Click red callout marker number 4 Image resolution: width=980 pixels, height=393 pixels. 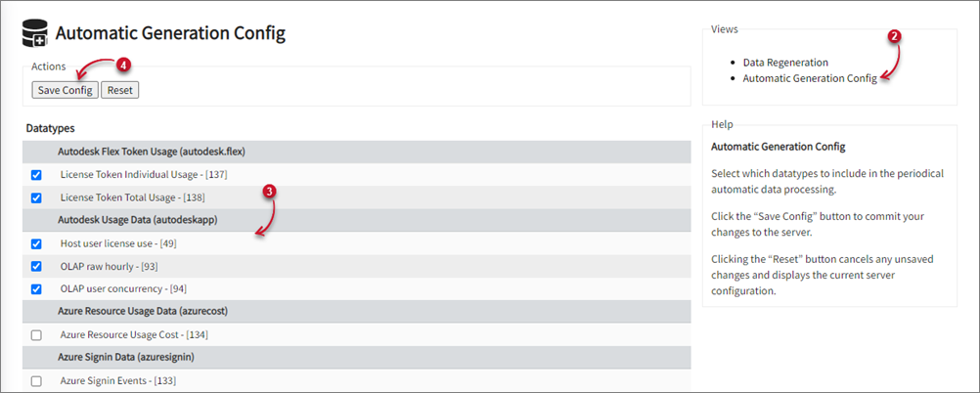click(x=123, y=64)
